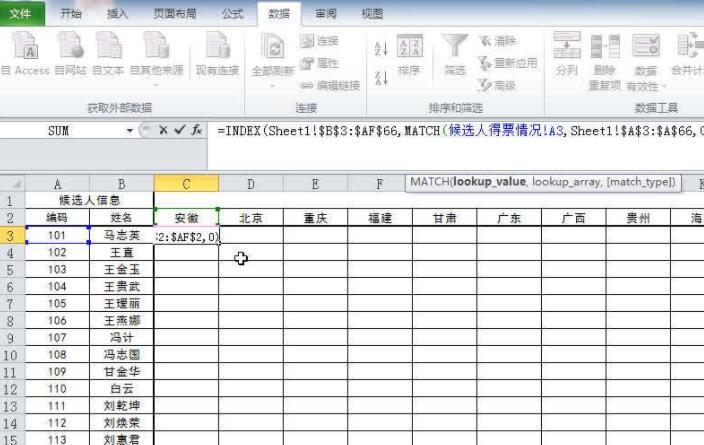Click lookup_value in the MATCH tooltip
704x445 pixels.
click(x=489, y=182)
